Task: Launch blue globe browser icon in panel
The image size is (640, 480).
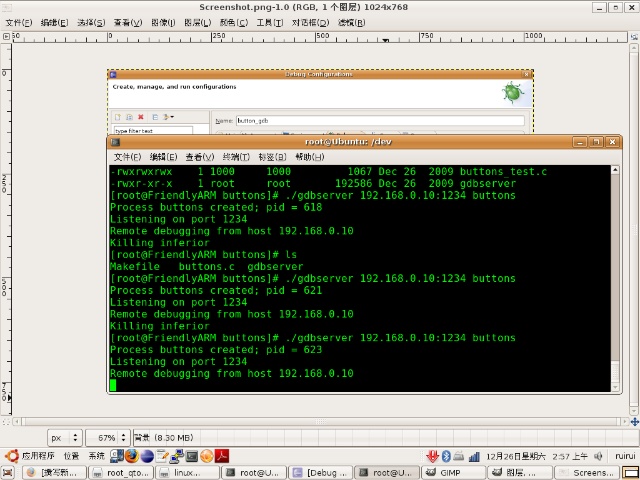Action: [x=147, y=456]
